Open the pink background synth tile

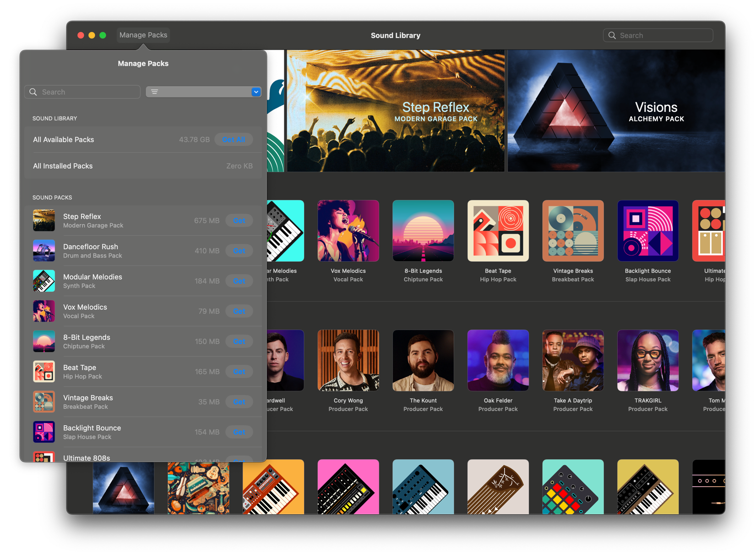coord(348,487)
